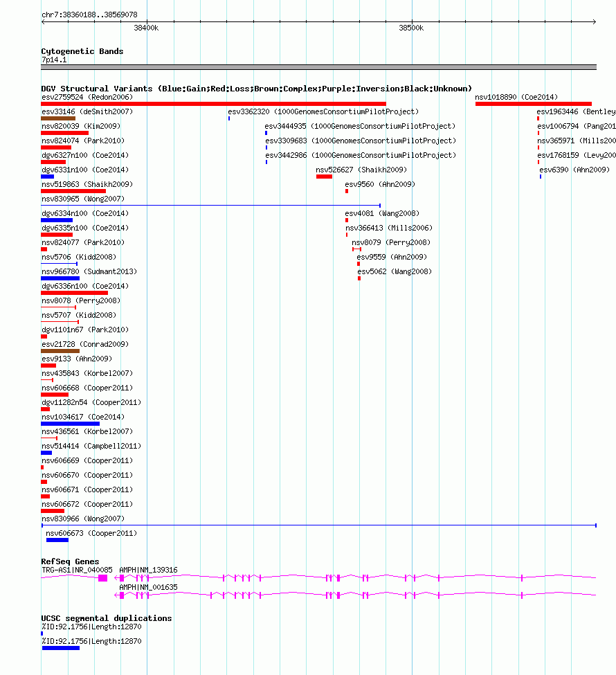Screen dimensions: 616x675
Task: Select the nsv1018890 (Coe2014) variant label
Action: (516, 98)
